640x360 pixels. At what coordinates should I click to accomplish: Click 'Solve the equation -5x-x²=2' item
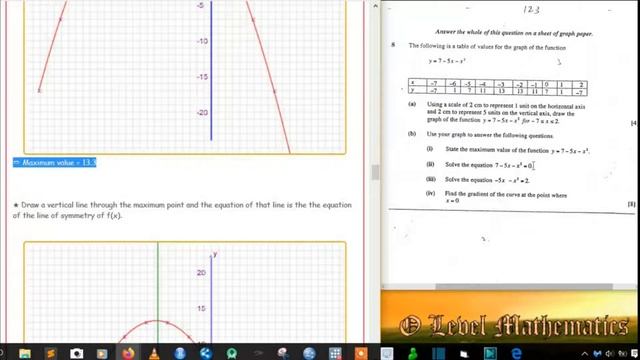487,180
